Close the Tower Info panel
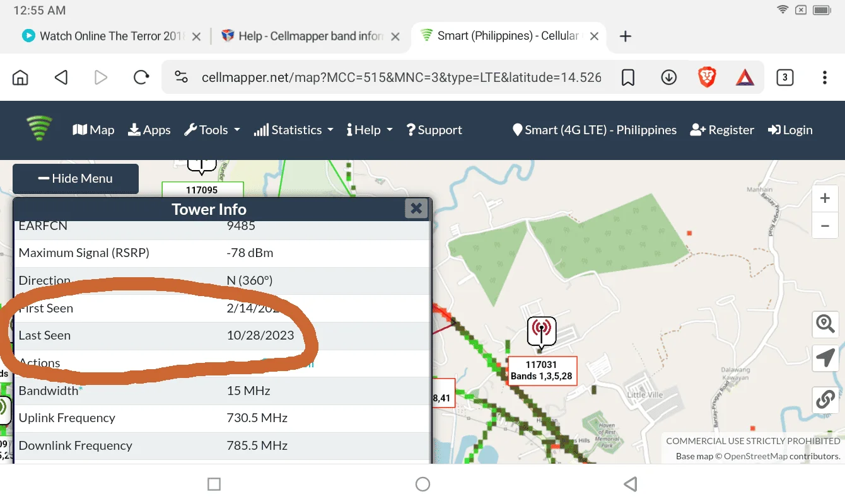The height and width of the screenshot is (504, 845). pos(416,209)
